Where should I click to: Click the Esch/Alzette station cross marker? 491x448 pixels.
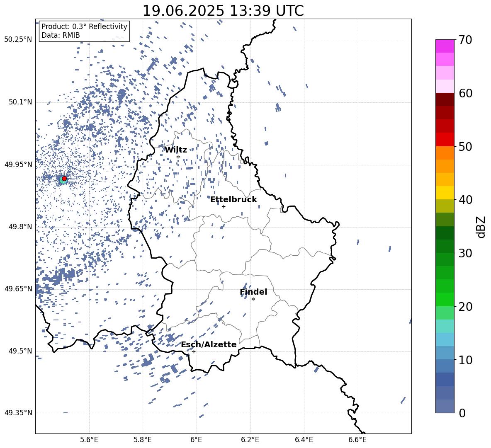pos(194,351)
